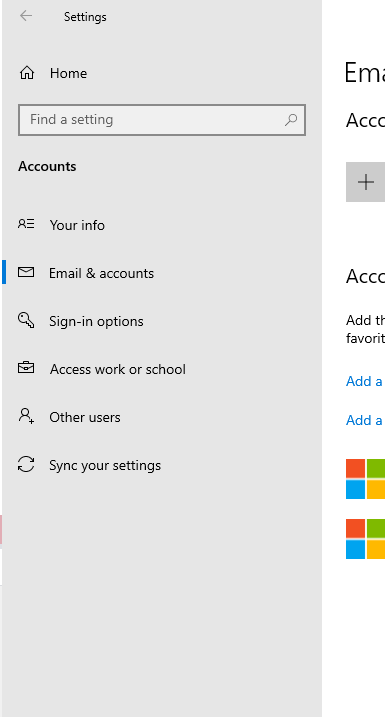
Task: Click the search magnifier icon
Action: tap(291, 120)
